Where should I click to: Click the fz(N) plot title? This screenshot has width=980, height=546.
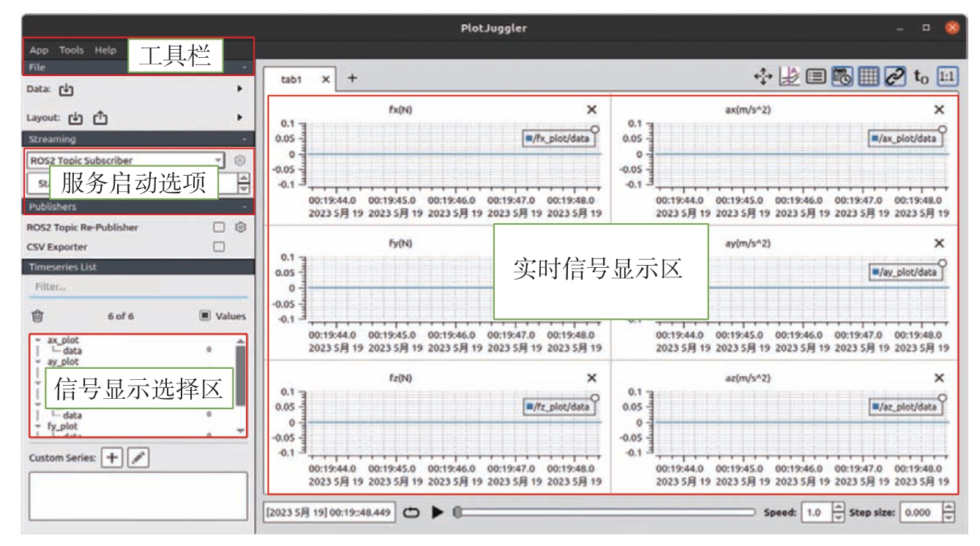(400, 378)
